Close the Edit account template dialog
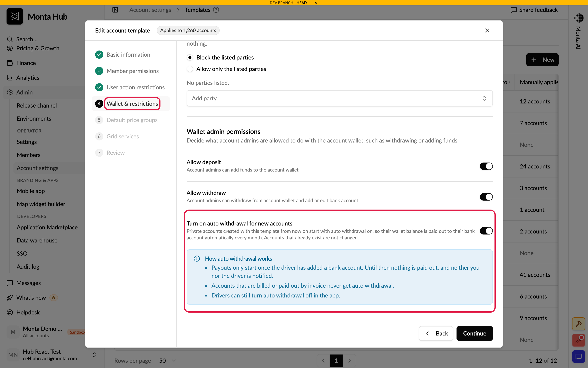The height and width of the screenshot is (368, 588). point(487,30)
